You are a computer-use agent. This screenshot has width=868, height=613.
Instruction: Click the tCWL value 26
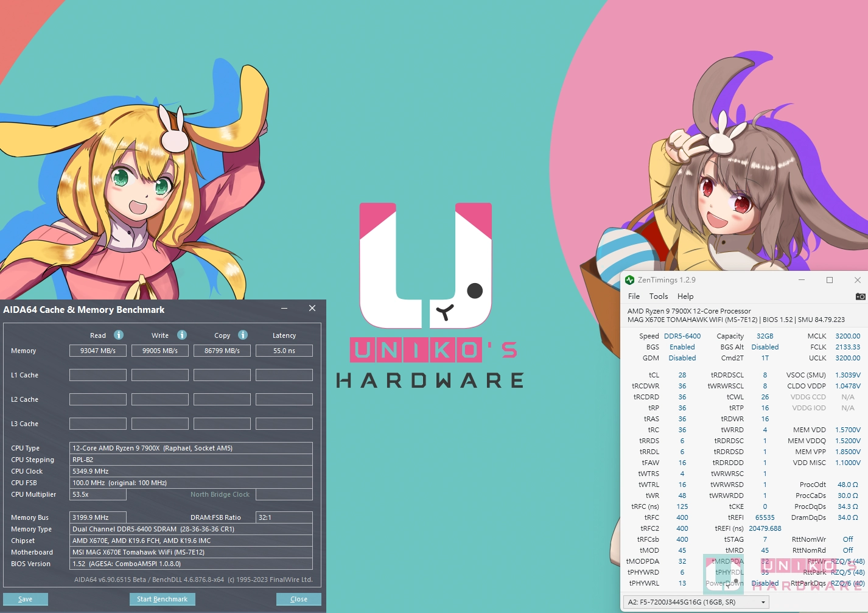click(x=765, y=397)
